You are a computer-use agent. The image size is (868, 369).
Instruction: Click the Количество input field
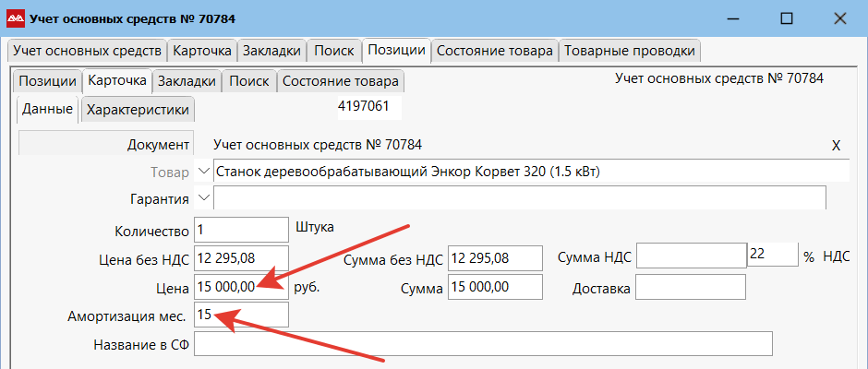[241, 230]
